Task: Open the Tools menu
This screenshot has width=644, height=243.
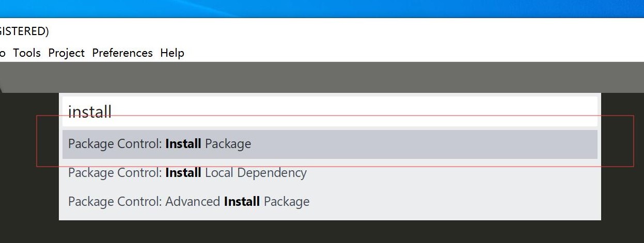Action: [x=27, y=53]
